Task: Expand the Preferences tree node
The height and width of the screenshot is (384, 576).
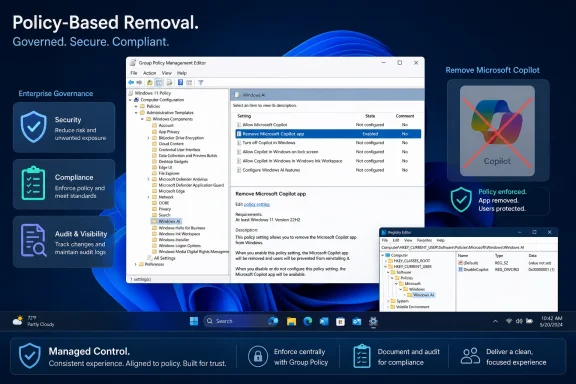Action: 136,264
